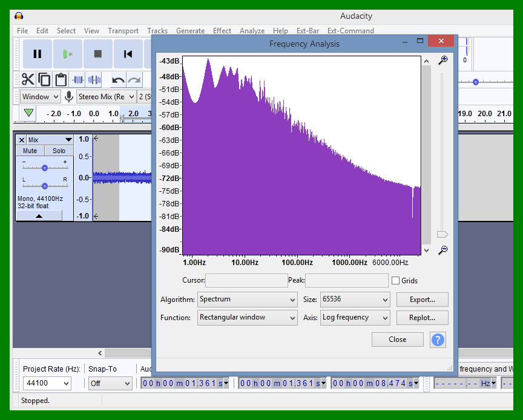Image resolution: width=523 pixels, height=420 pixels.
Task: Click the Trim audio icon
Action: (x=77, y=80)
